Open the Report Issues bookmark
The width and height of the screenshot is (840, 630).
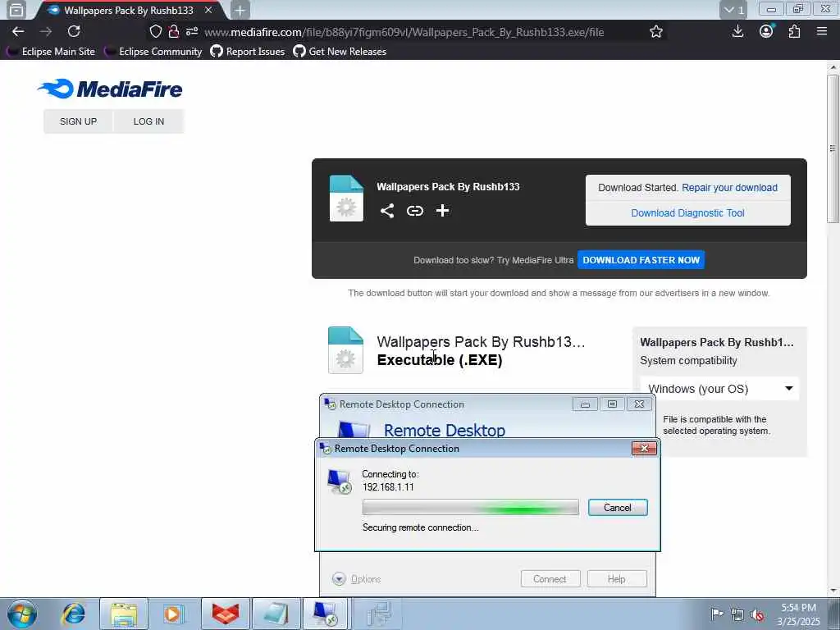tap(248, 52)
